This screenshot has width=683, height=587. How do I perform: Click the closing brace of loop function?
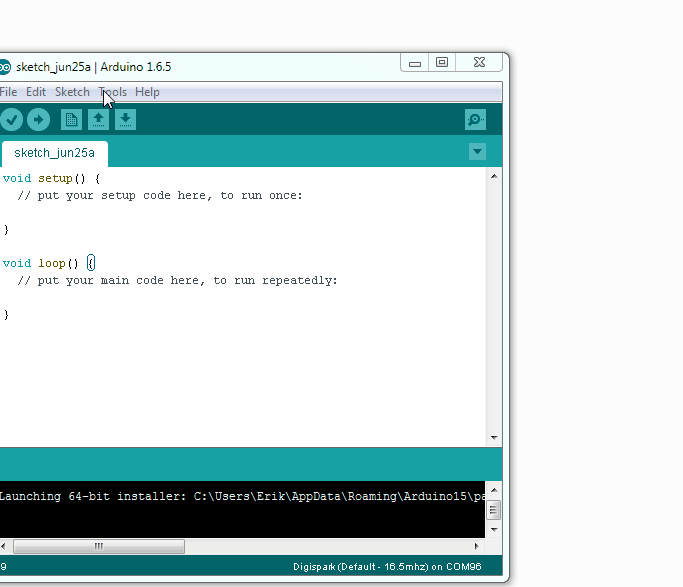[x=6, y=314]
